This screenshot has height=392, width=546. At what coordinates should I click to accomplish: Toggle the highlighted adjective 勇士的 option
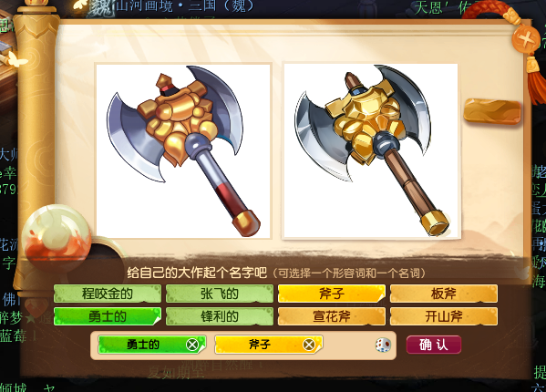point(108,316)
